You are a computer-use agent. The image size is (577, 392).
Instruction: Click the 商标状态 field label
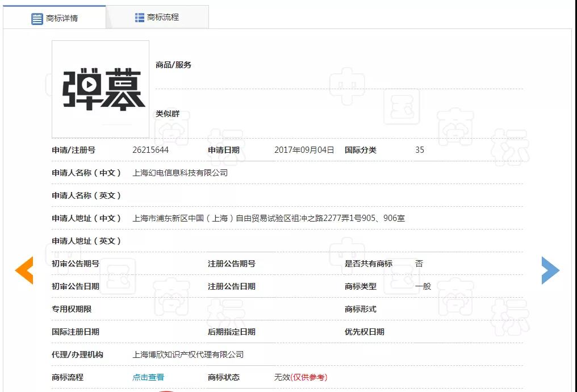coord(224,377)
